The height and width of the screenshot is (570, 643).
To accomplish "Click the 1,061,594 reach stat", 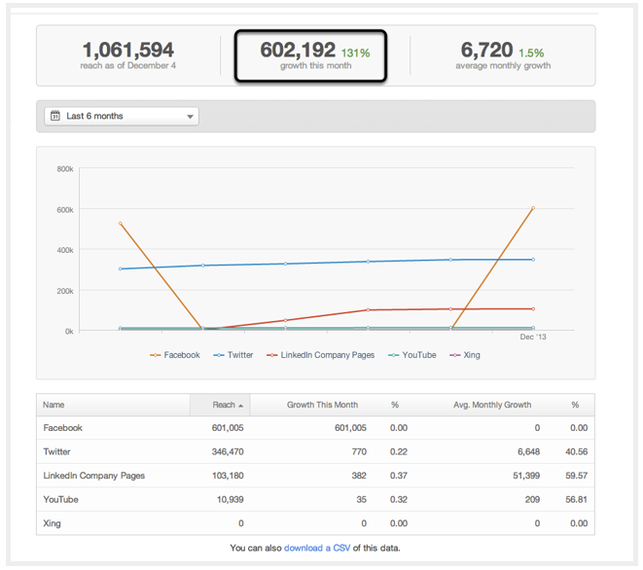I will click(128, 55).
